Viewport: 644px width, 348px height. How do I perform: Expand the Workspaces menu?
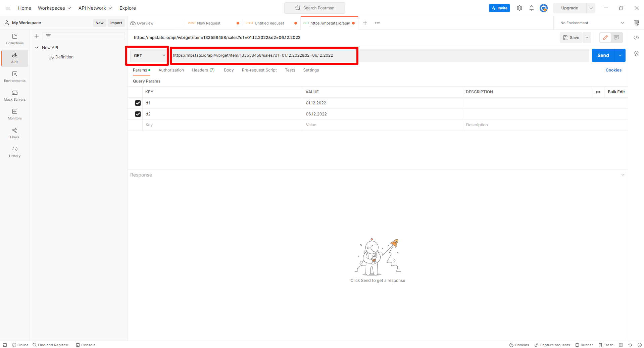coord(54,8)
